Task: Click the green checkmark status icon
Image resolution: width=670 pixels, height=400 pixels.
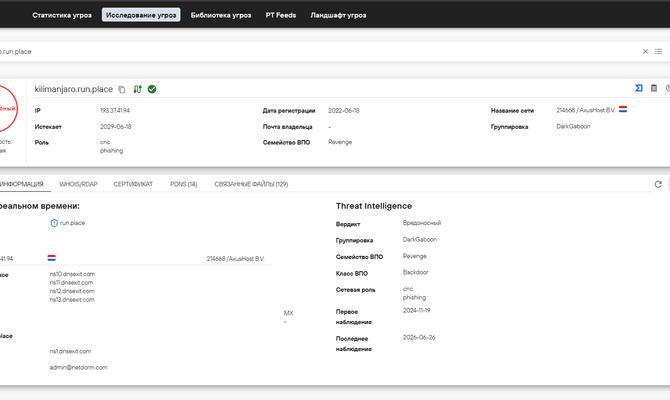Action: (152, 89)
